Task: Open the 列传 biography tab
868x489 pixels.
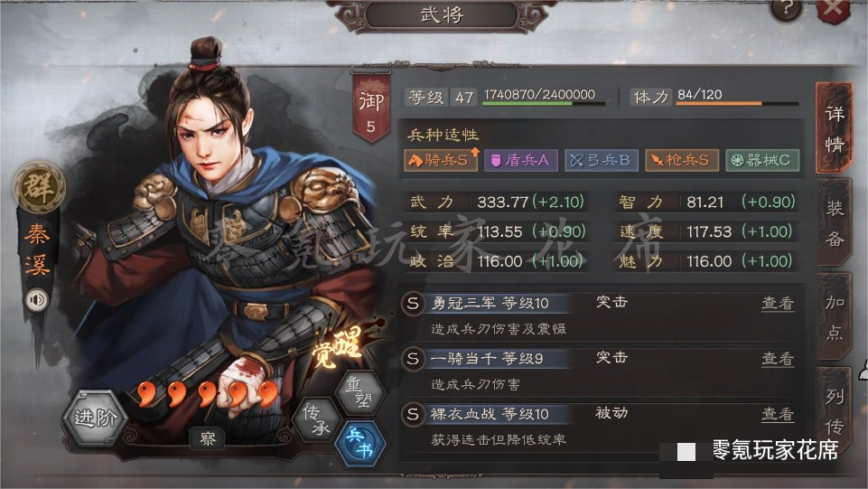Action: 835,411
